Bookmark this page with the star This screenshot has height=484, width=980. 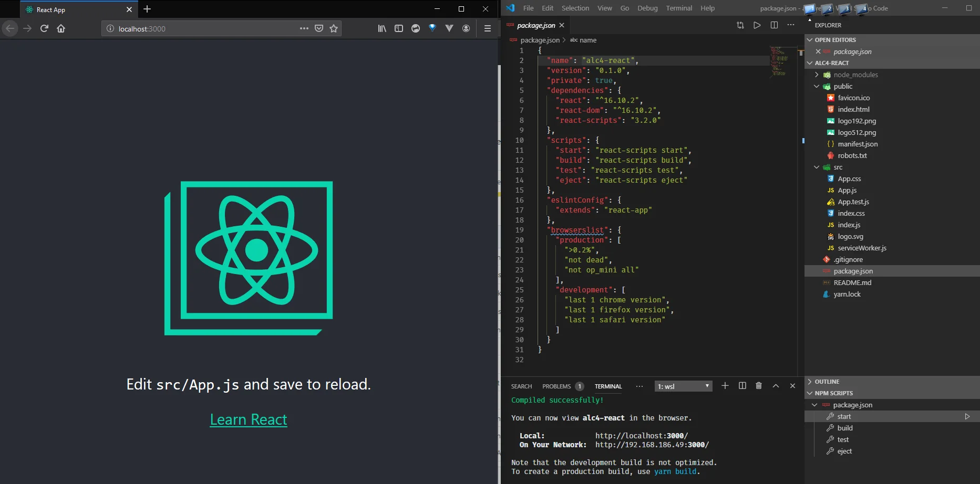coord(334,28)
